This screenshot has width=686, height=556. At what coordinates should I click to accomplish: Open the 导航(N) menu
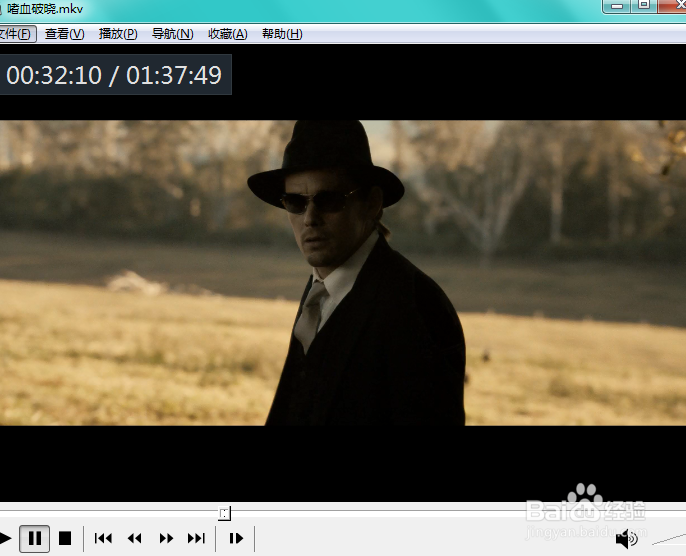[x=172, y=34]
